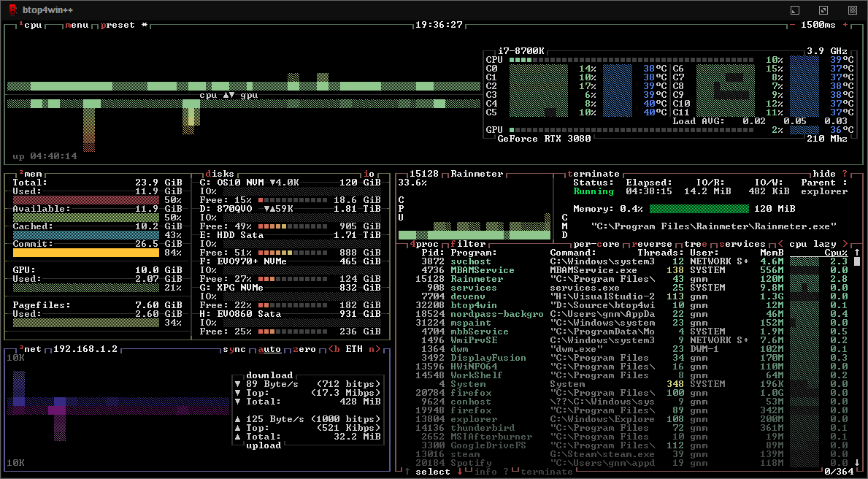Toggle the proc box header
This screenshot has height=479, width=868.
(x=423, y=244)
